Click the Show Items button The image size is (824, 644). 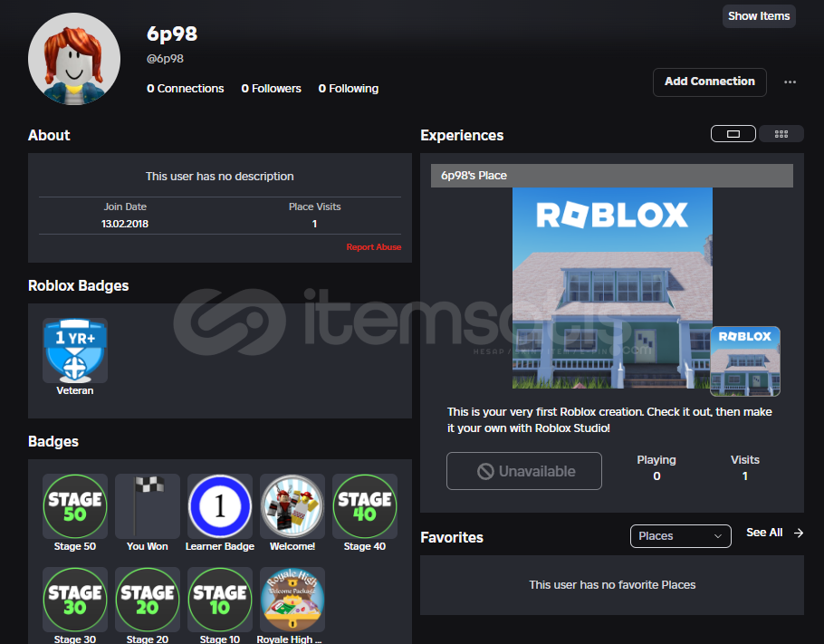click(x=759, y=16)
